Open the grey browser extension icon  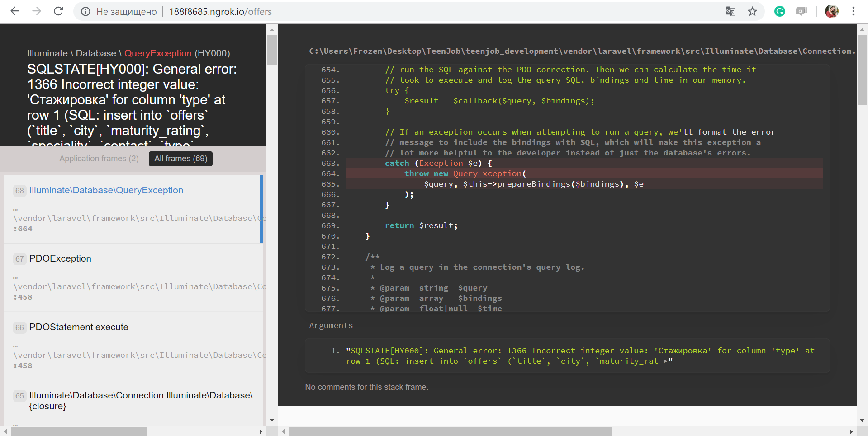(x=801, y=11)
